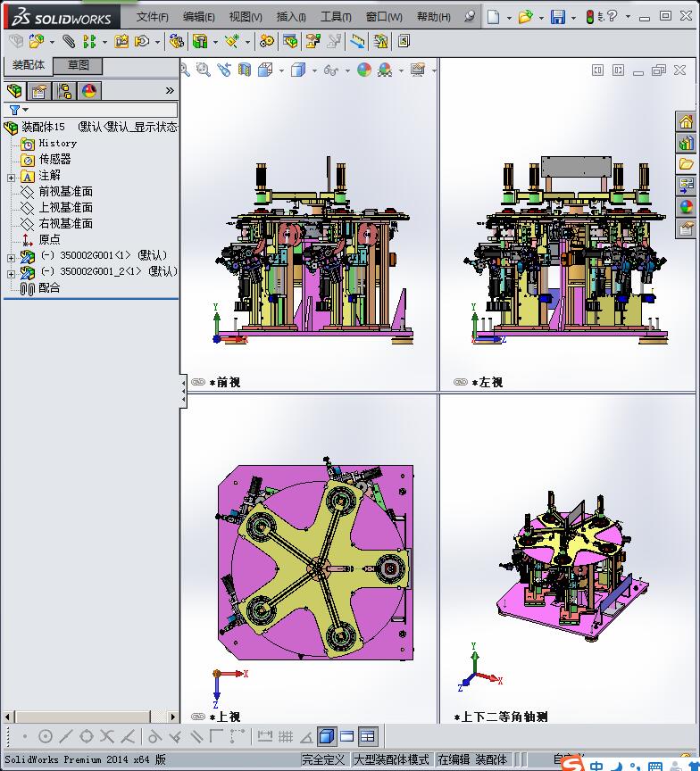Click the Show Hidden Components icon

pyautogui.click(x=177, y=41)
